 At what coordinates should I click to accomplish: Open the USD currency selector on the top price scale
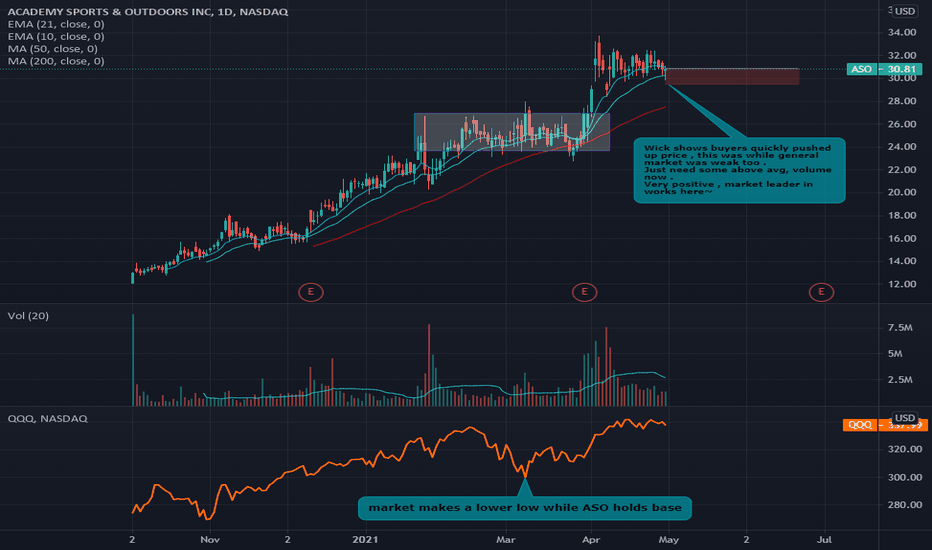click(x=905, y=11)
